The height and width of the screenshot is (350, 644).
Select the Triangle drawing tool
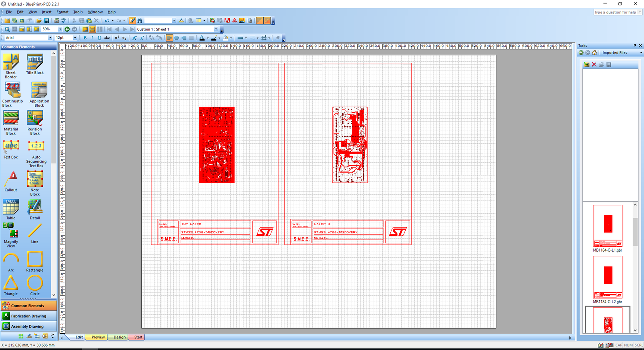pyautogui.click(x=11, y=285)
